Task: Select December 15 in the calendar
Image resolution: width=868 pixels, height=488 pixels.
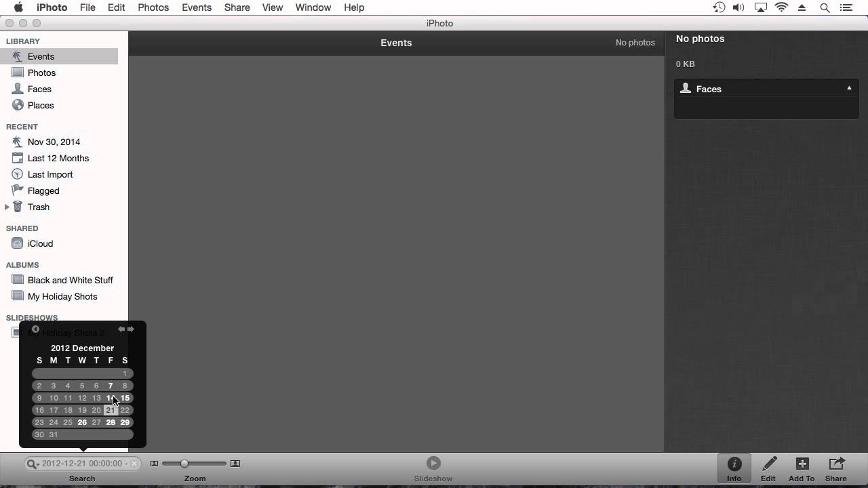Action: [x=125, y=398]
